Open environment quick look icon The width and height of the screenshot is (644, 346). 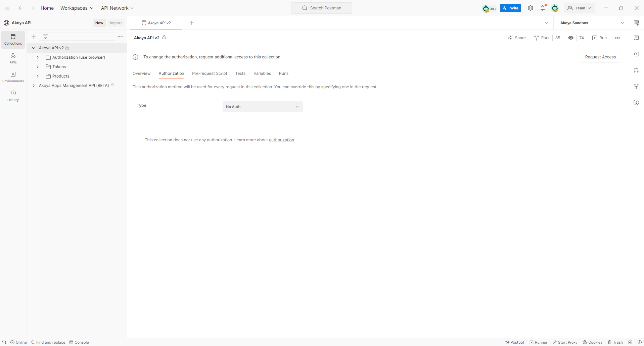pyautogui.click(x=636, y=23)
